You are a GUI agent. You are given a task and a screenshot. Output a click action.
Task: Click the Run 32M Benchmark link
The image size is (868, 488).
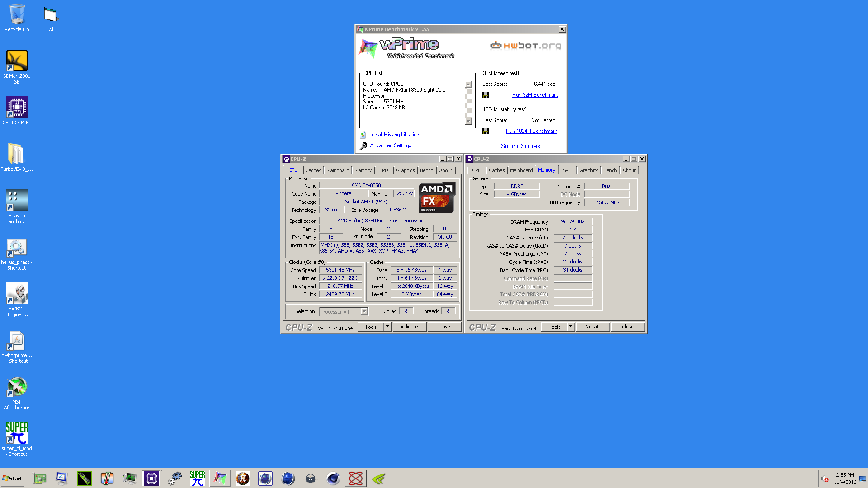(535, 95)
